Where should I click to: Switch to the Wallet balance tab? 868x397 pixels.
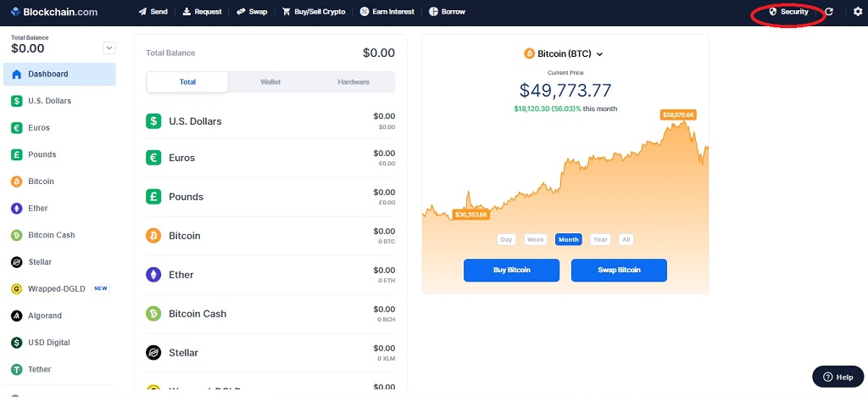click(270, 82)
